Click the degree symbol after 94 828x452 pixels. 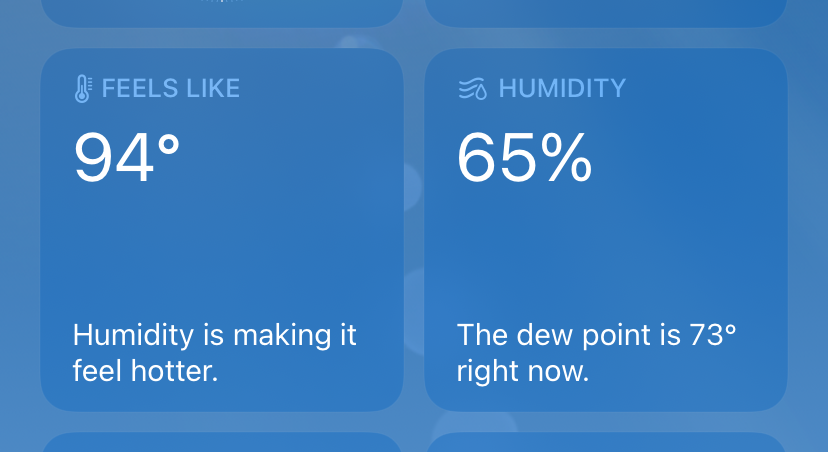(x=169, y=144)
